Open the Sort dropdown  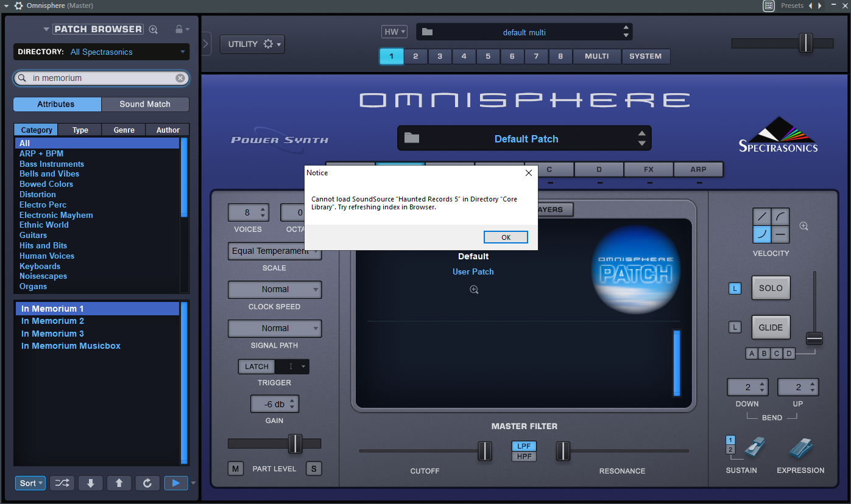coord(30,483)
